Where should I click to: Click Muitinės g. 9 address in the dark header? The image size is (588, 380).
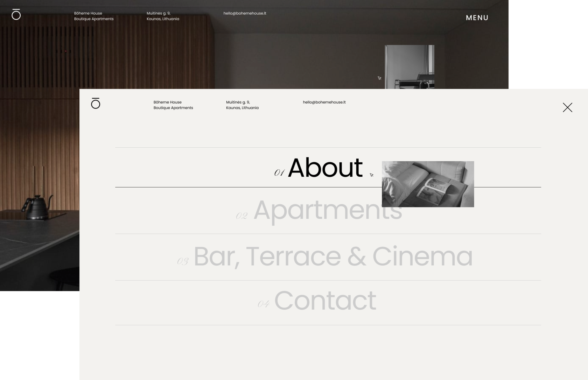click(x=163, y=16)
